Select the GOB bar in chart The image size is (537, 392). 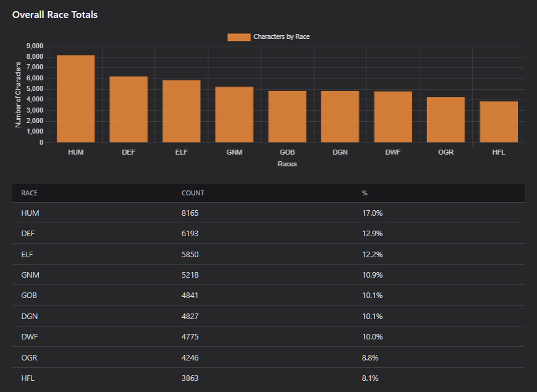[287, 116]
